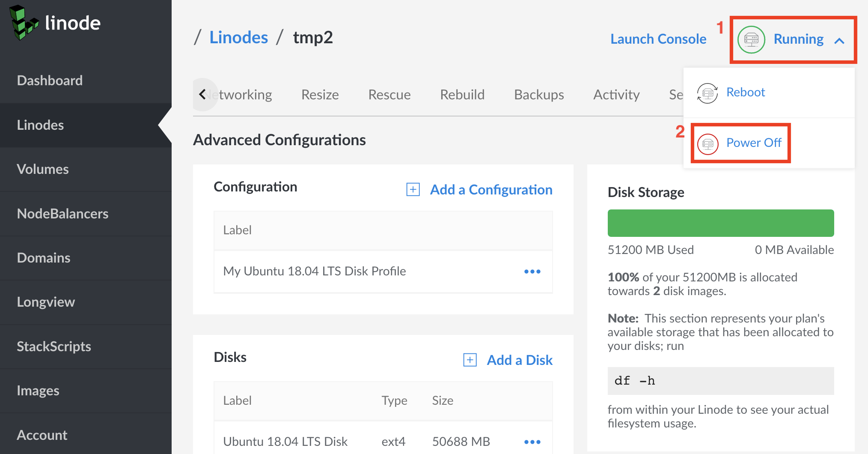Image resolution: width=868 pixels, height=454 pixels.
Task: Click the 50688 MB size cell
Action: [461, 442]
